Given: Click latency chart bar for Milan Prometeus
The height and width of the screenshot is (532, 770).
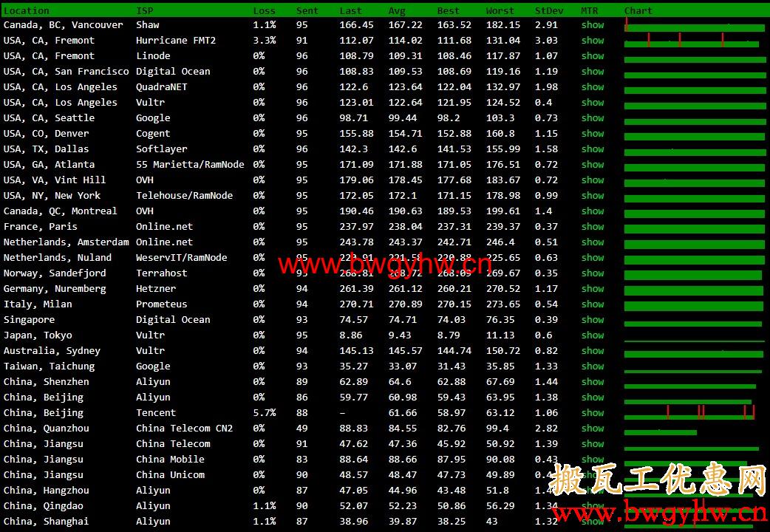Looking at the screenshot, I should click(693, 307).
